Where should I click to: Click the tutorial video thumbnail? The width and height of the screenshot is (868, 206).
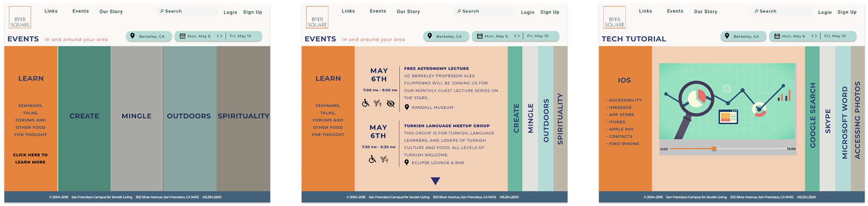pyautogui.click(x=726, y=101)
